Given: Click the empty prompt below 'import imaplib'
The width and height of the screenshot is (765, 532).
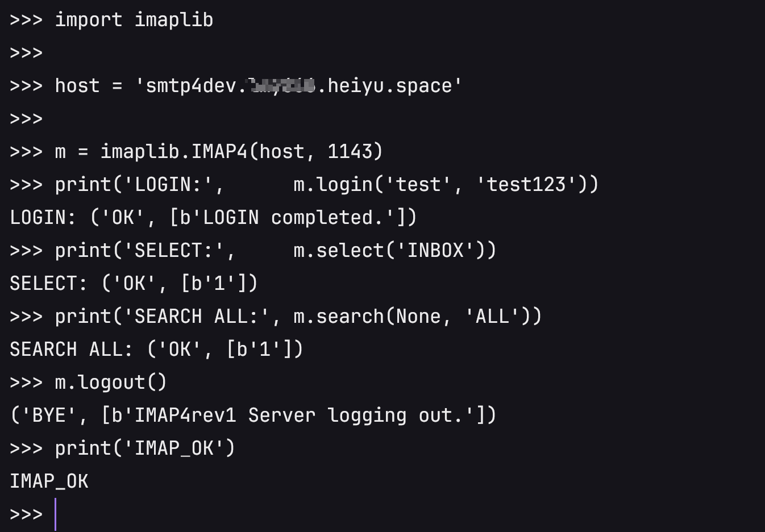Looking at the screenshot, I should click(26, 53).
